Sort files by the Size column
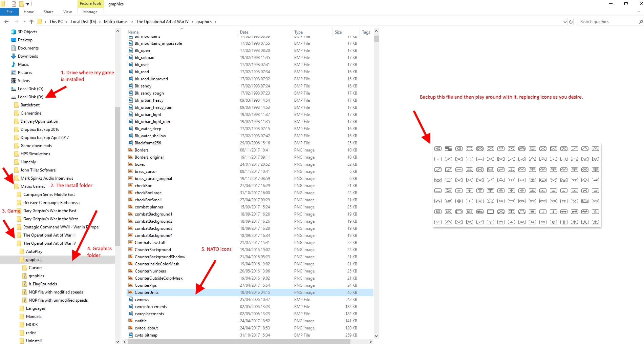Screen dimensions: 644x344 [x=346, y=32]
